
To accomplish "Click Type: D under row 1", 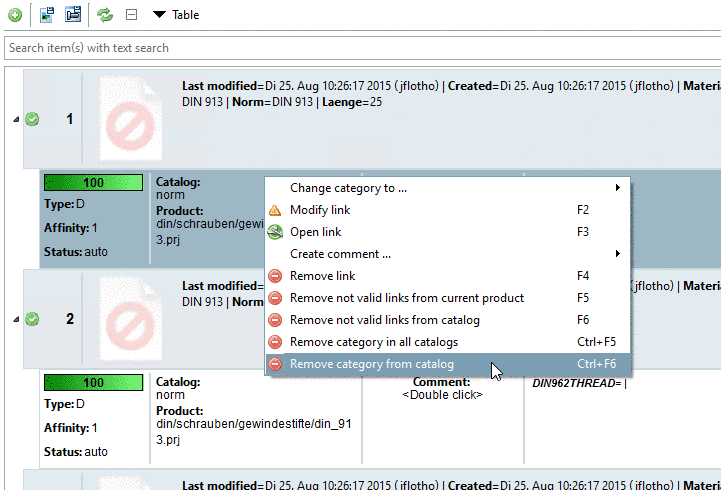I will (64, 204).
